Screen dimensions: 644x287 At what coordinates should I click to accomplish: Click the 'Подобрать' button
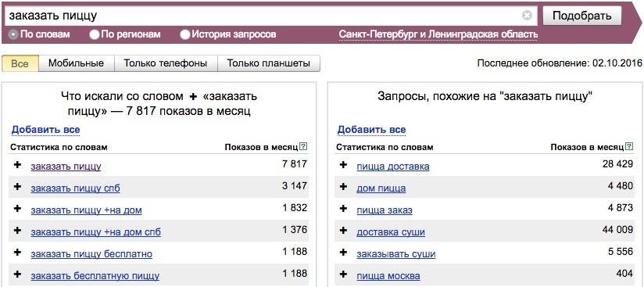pos(582,16)
